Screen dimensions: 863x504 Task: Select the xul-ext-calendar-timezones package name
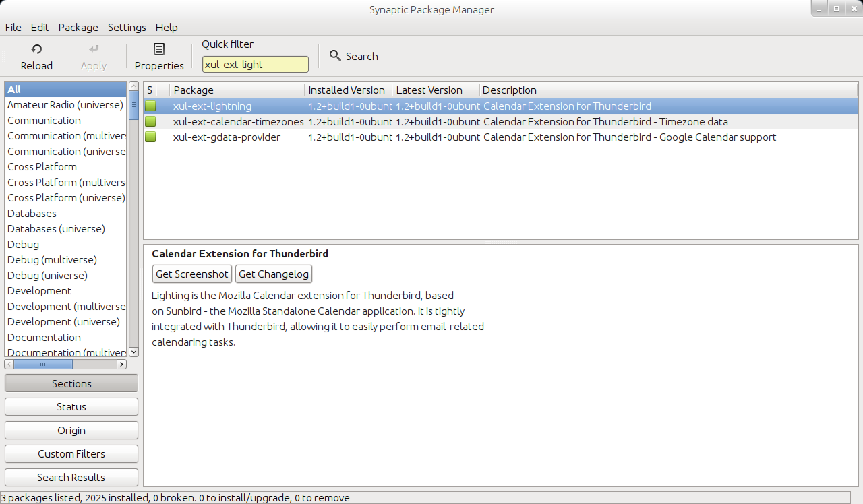[239, 122]
